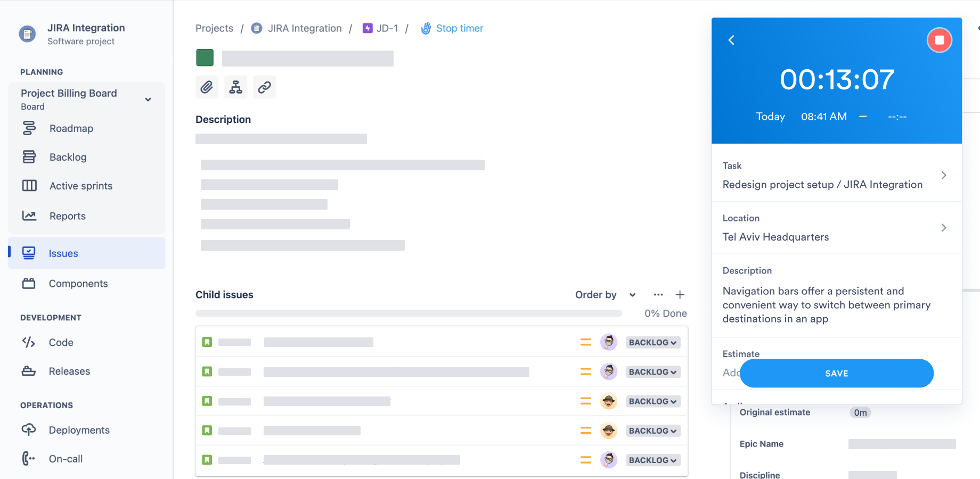Image resolution: width=980 pixels, height=479 pixels.
Task: Click the Stop timer link in the breadcrumb
Action: point(459,28)
